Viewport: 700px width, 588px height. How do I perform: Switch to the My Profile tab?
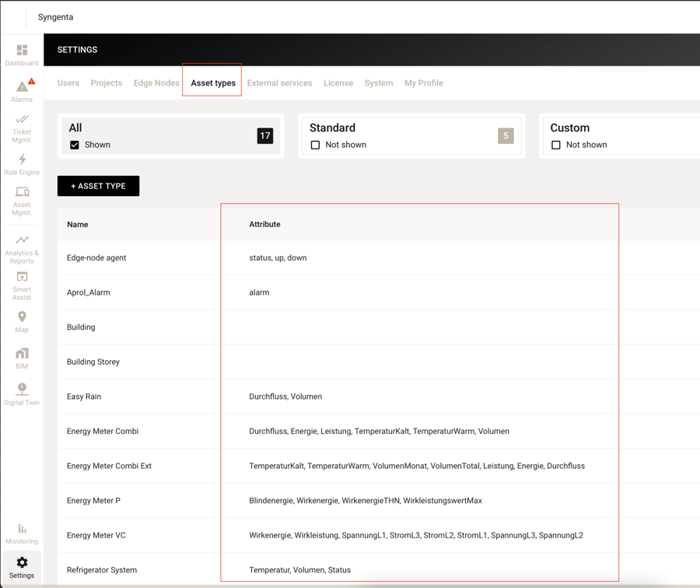[424, 83]
